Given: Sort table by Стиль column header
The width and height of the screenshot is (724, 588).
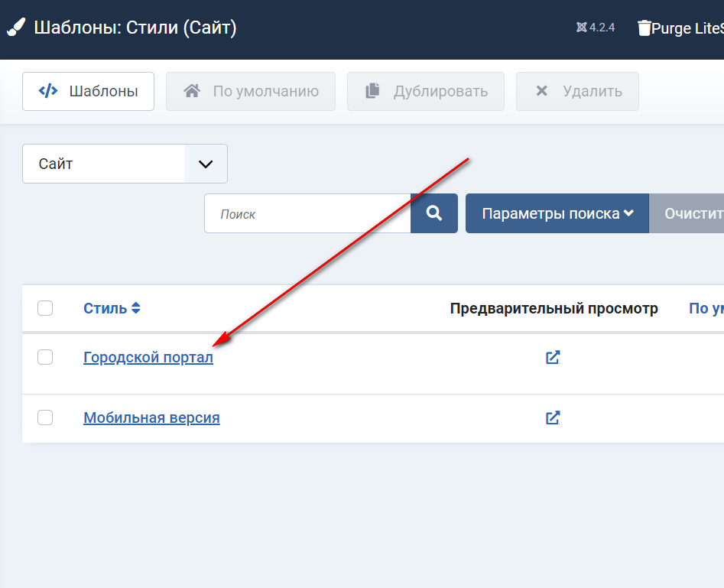Looking at the screenshot, I should pos(105,308).
